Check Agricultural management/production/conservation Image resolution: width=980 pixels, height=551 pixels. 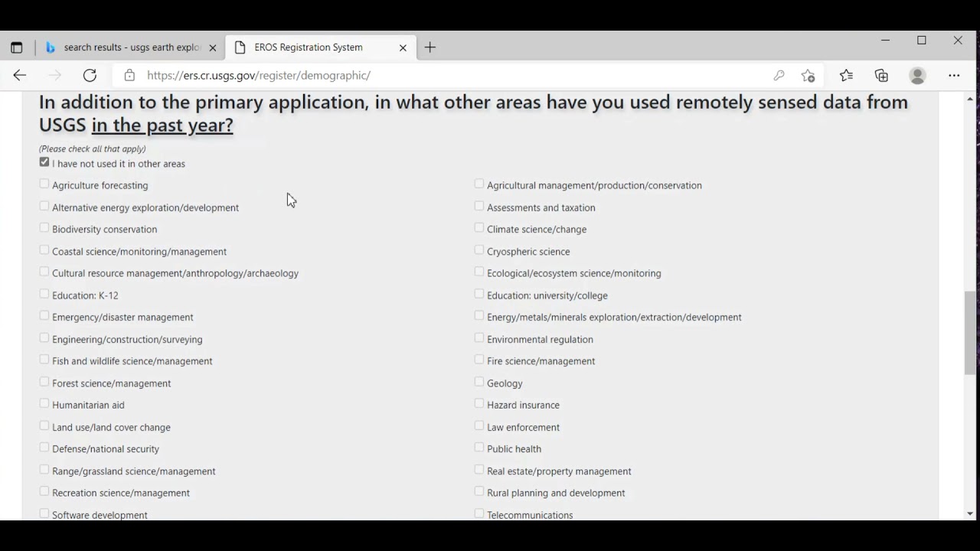point(479,184)
